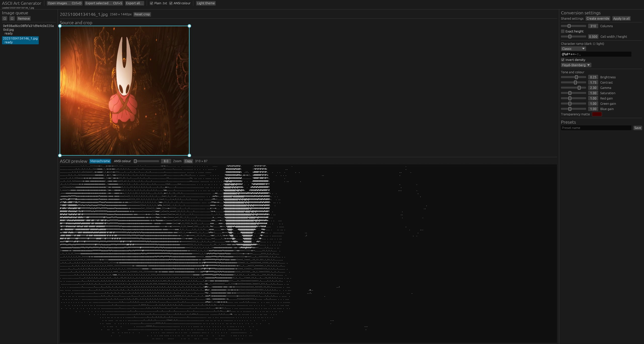Screen dimensions: 644x344
Task: Click Export selected… button
Action: click(x=104, y=3)
